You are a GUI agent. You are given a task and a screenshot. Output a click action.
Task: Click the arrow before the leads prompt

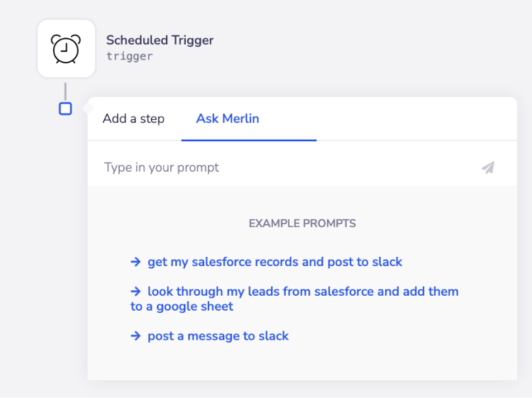click(135, 291)
